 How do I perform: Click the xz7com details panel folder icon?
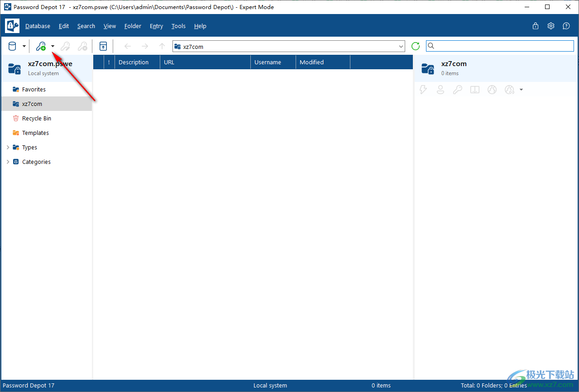pos(428,68)
